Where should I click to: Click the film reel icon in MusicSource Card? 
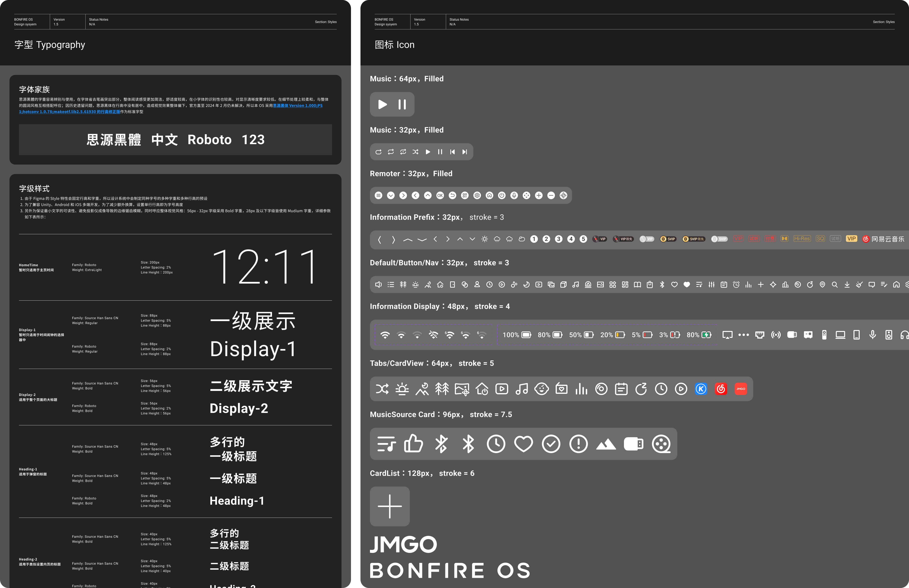tap(661, 444)
